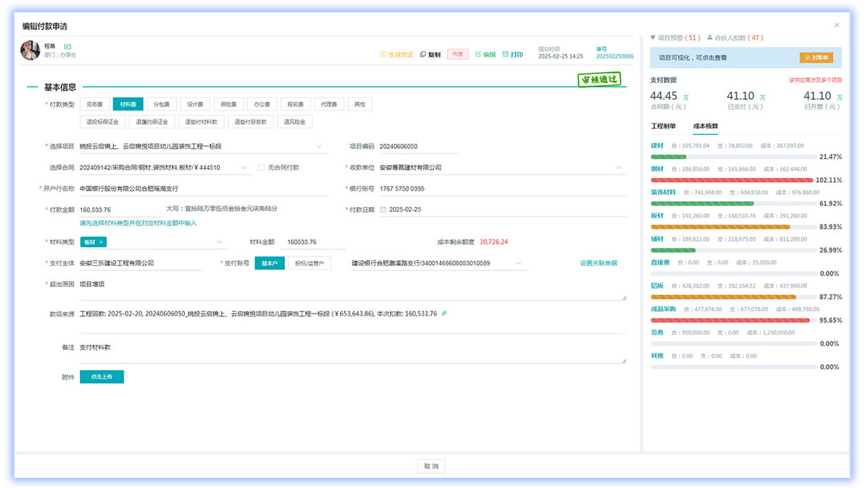The image size is (868, 488).
Task: Click the 打印 print icon
Action: point(505,54)
